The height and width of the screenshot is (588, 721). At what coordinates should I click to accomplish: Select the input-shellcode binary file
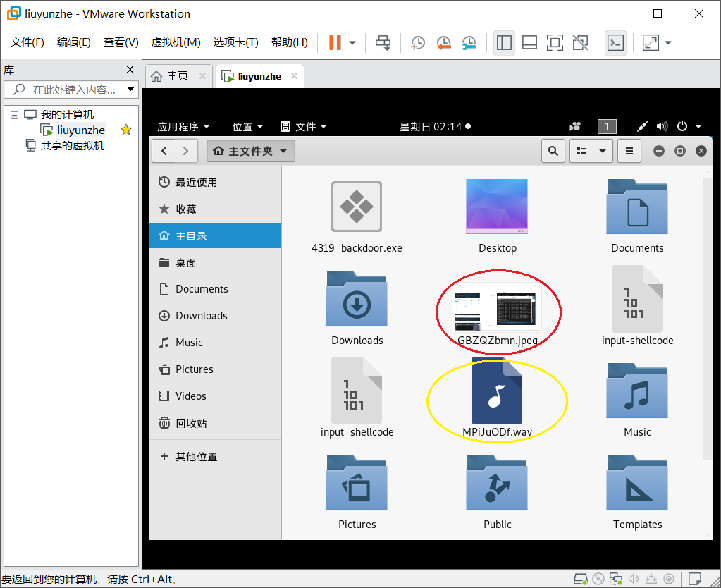pos(637,299)
